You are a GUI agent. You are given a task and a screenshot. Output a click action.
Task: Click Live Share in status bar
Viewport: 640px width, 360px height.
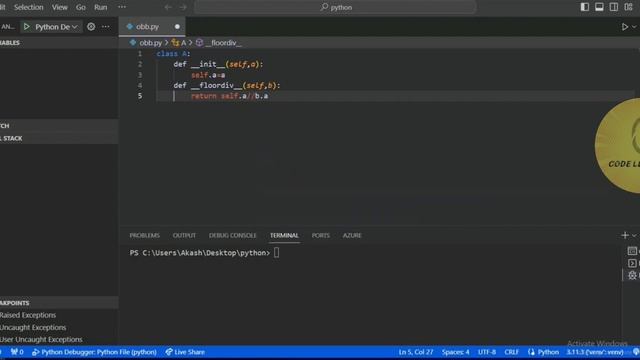(185, 352)
